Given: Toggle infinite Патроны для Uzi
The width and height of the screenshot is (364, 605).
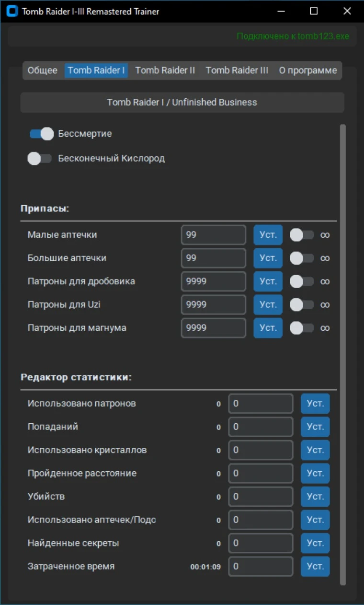Looking at the screenshot, I should tap(302, 305).
